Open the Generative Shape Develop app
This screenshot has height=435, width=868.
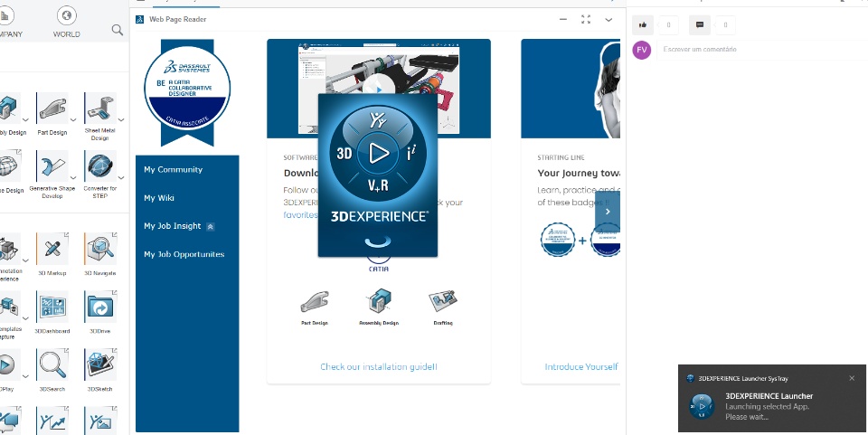click(x=52, y=166)
